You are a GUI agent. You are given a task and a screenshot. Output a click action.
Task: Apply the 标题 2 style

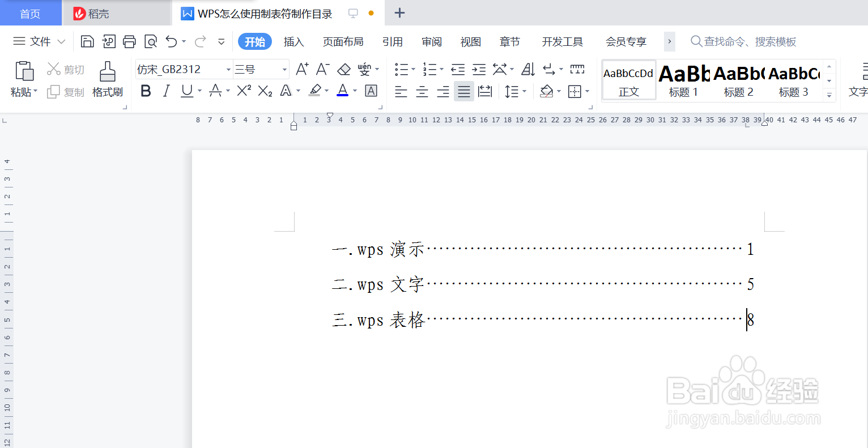click(x=738, y=80)
